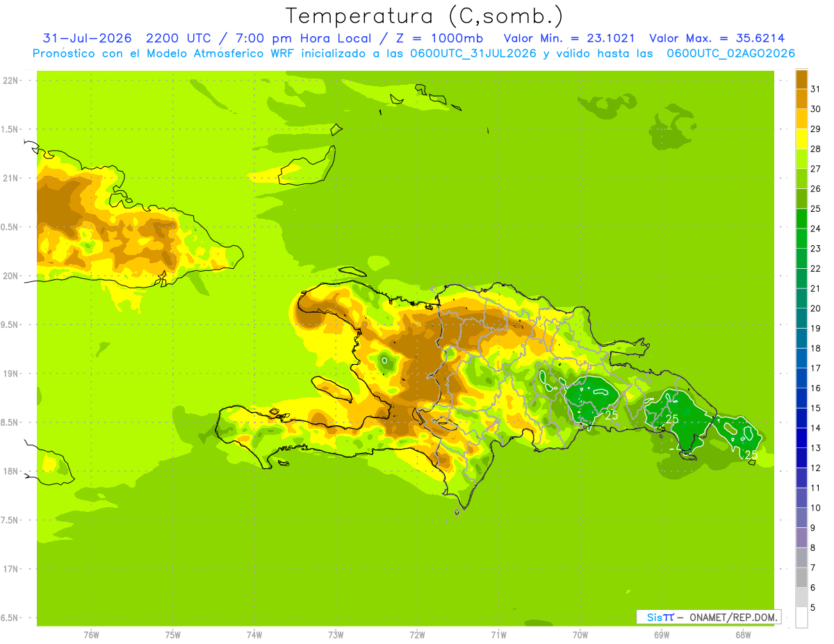Click the 25 contour label near 69W
This screenshot has height=644, width=834.
coord(672,419)
